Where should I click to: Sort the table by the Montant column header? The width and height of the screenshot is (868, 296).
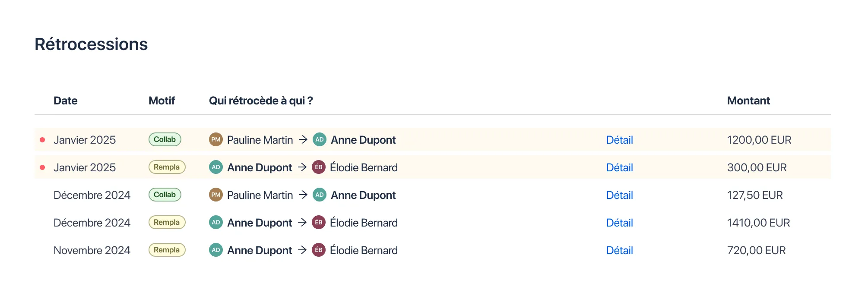[x=748, y=101]
